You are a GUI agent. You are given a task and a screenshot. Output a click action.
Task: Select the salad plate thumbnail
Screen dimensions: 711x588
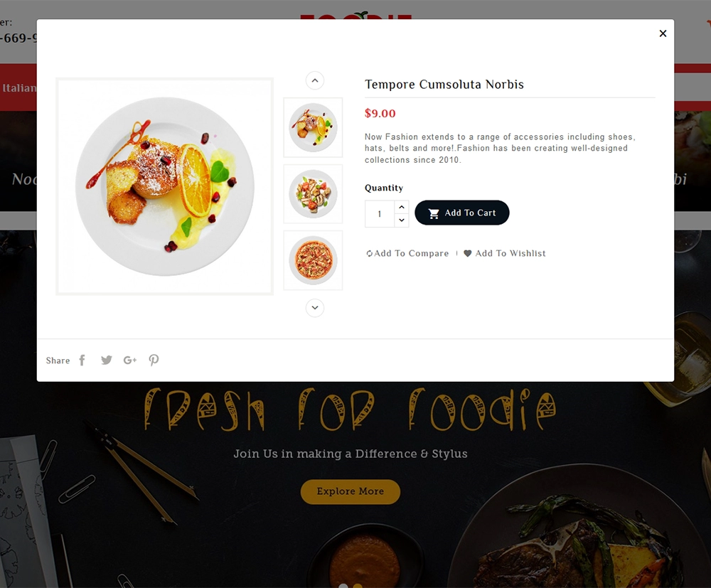coord(313,194)
